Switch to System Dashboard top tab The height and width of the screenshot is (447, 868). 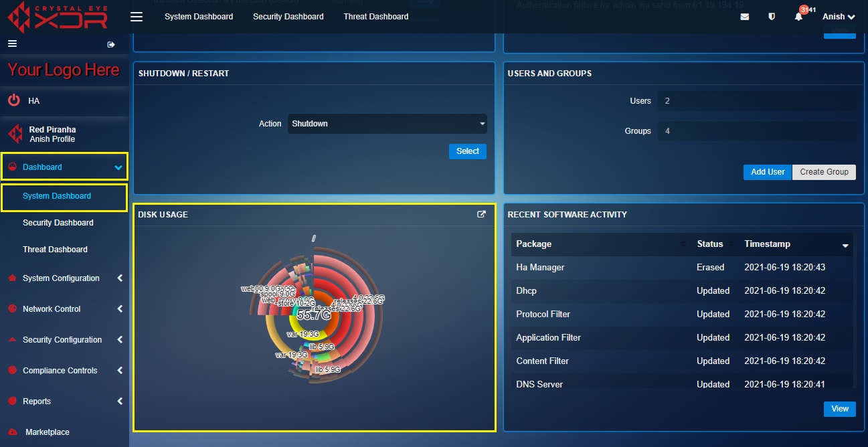199,17
